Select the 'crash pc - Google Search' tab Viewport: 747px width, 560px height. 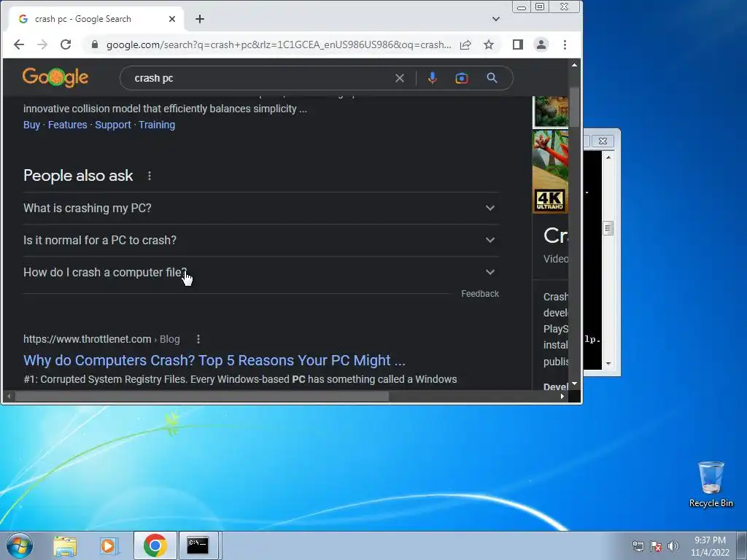pos(96,19)
